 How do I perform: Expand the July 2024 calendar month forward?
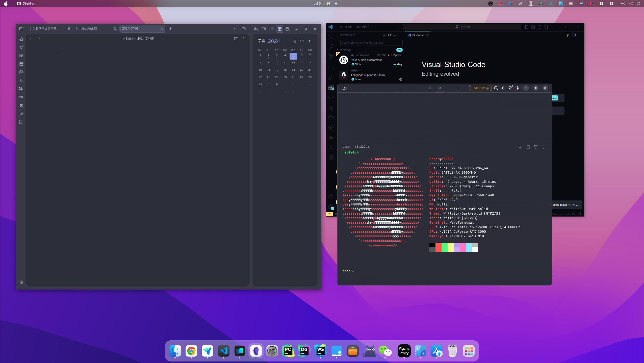(310, 41)
